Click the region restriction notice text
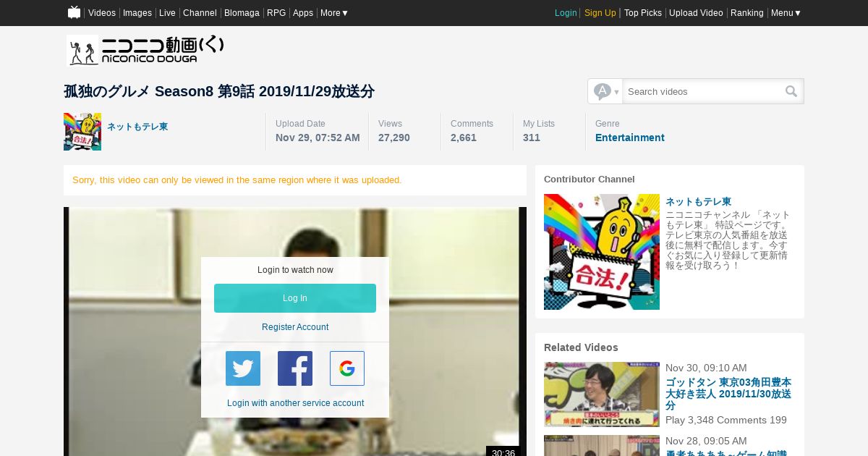Image resolution: width=868 pixels, height=456 pixels. 237,180
